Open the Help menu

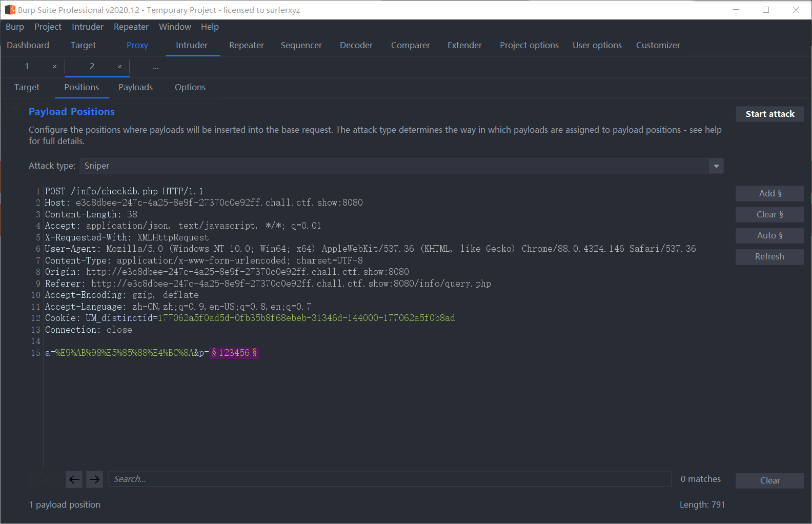pyautogui.click(x=210, y=27)
